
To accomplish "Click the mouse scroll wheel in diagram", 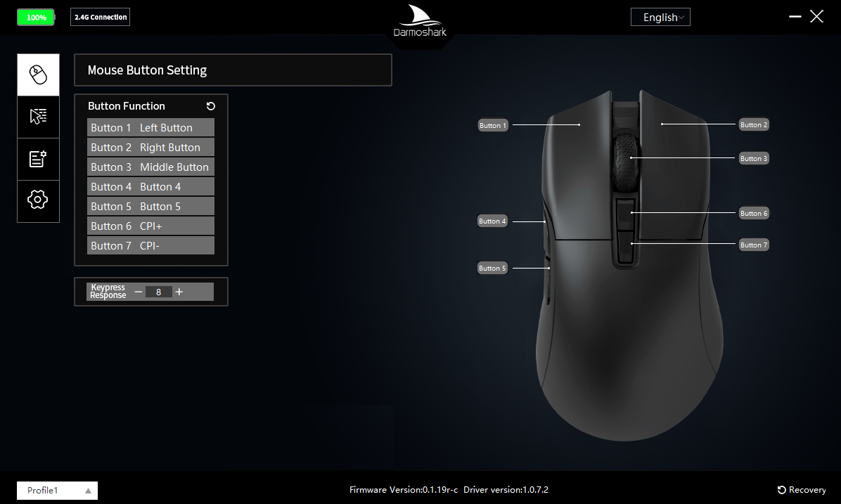I will [626, 161].
